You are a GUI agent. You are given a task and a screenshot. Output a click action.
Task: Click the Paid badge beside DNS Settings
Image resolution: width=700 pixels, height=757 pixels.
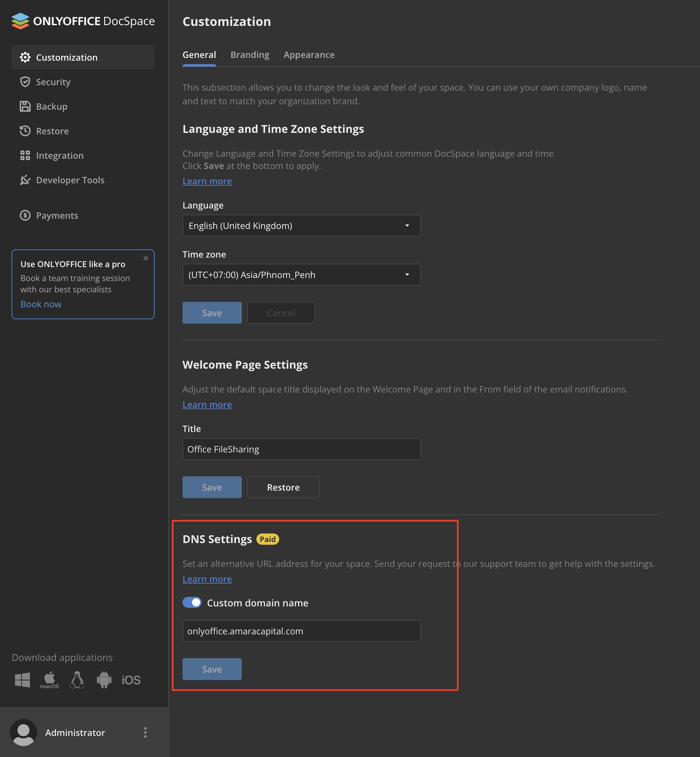coord(268,539)
